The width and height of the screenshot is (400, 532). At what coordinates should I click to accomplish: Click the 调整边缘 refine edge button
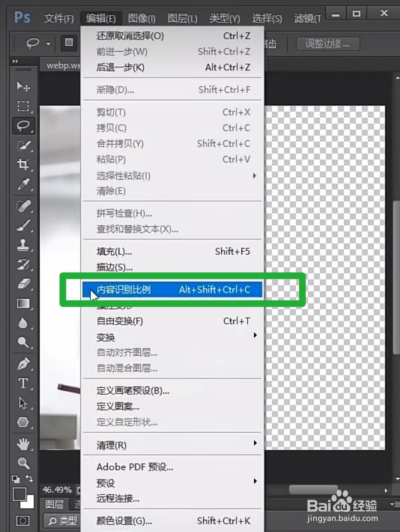(327, 44)
